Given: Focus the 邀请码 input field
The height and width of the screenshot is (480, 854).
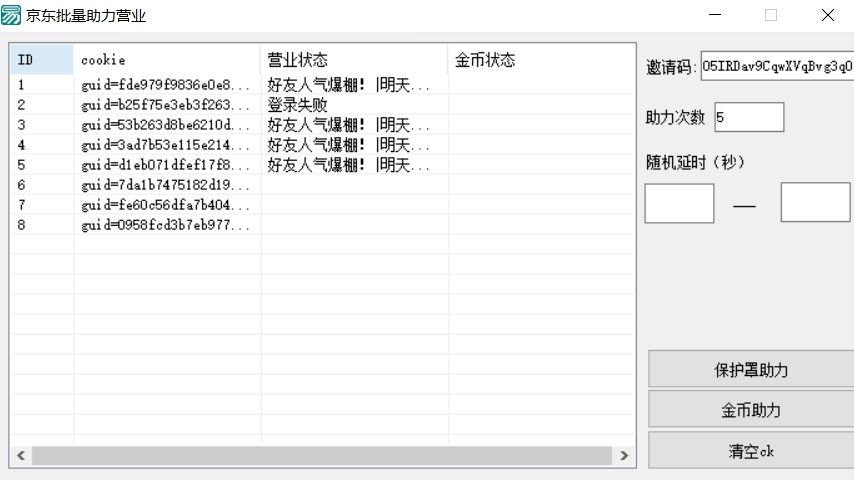Looking at the screenshot, I should coord(776,67).
